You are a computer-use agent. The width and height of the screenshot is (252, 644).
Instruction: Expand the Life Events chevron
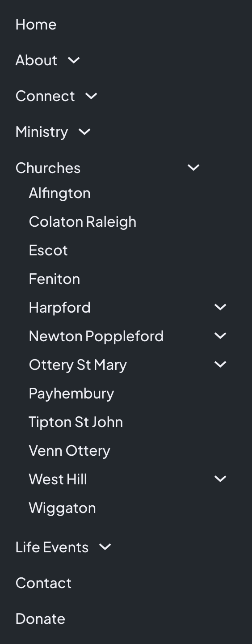coord(105,547)
